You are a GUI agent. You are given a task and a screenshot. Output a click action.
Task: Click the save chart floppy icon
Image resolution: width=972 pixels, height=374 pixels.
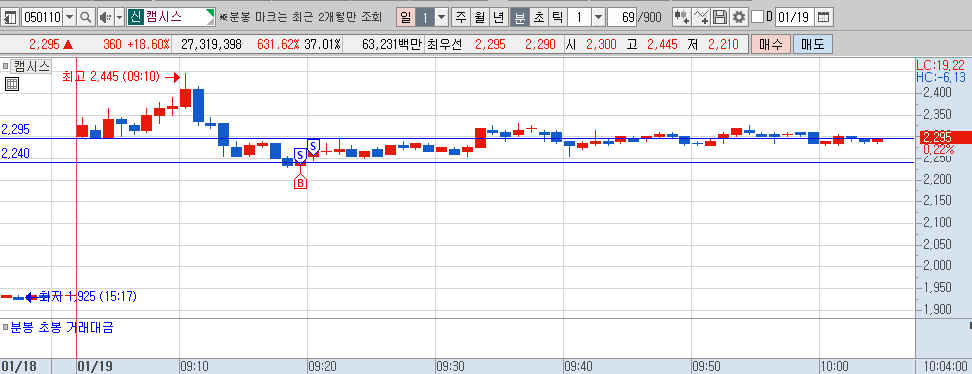(720, 17)
